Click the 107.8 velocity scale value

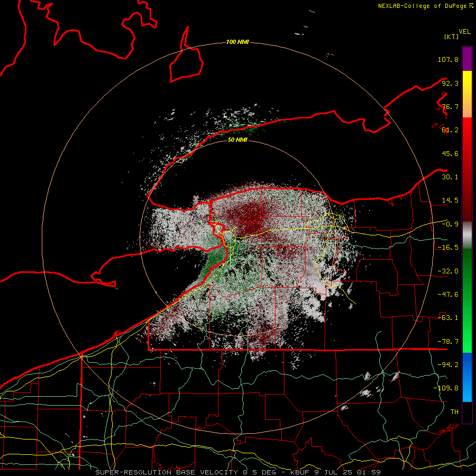coord(448,59)
